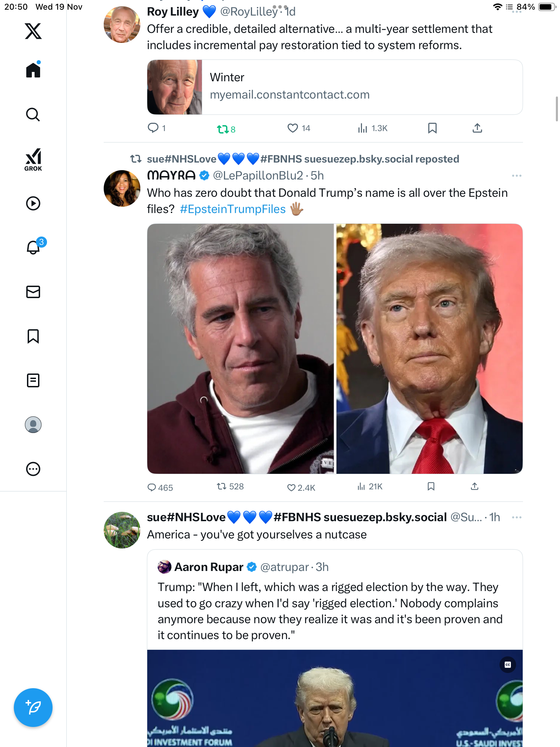This screenshot has height=747, width=560.
Task: Open direct messages envelope icon
Action: click(33, 292)
